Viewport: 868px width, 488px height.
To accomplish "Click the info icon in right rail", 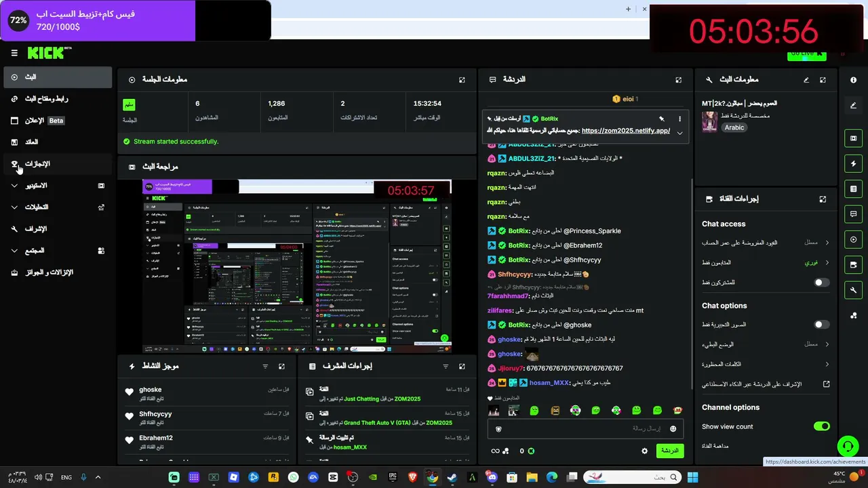I will (x=853, y=80).
